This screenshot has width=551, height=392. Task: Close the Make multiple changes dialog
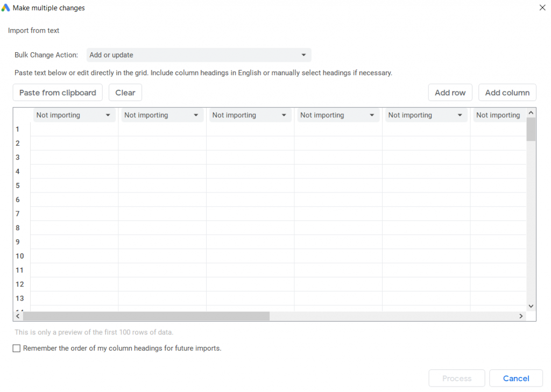point(542,8)
